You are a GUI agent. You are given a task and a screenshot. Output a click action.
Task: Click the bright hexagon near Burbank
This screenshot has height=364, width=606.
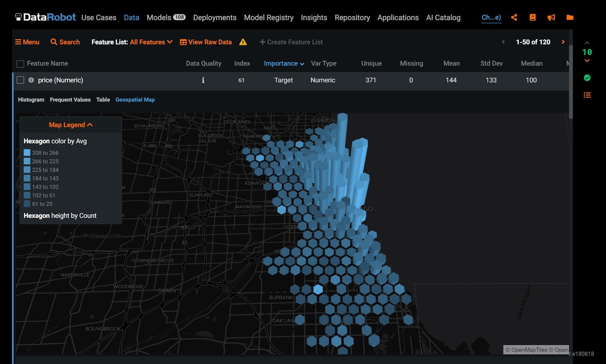(318, 289)
